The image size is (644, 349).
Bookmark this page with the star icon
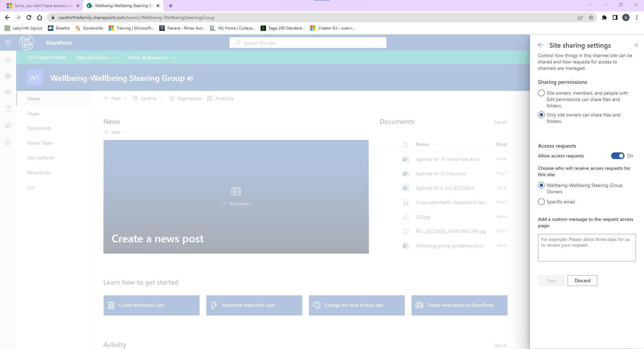pyautogui.click(x=591, y=17)
